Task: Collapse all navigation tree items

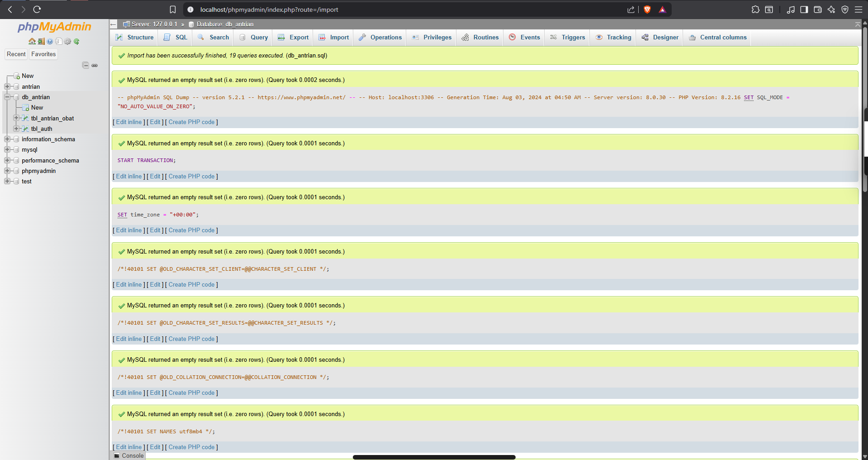Action: click(85, 66)
